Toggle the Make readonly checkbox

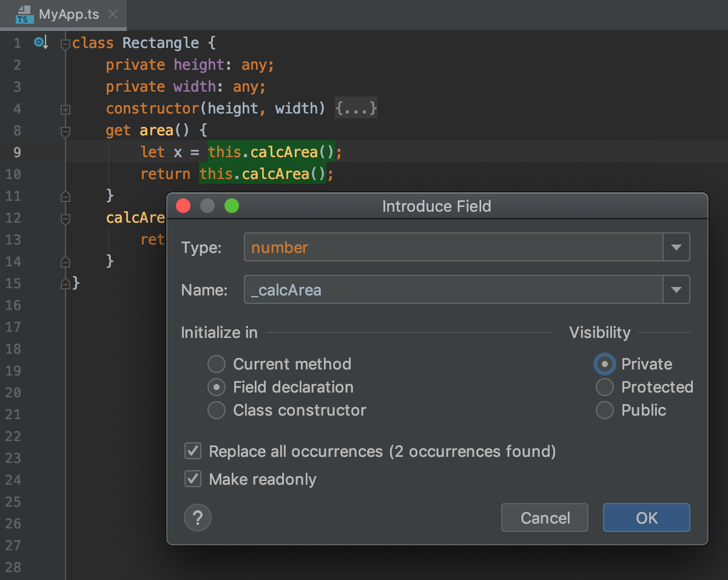click(x=193, y=479)
